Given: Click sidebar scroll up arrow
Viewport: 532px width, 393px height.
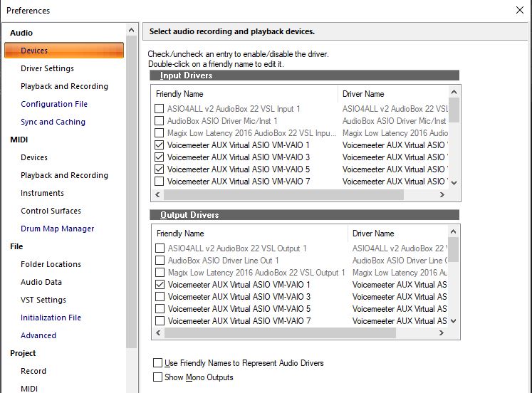Looking at the screenshot, I should (x=131, y=31).
